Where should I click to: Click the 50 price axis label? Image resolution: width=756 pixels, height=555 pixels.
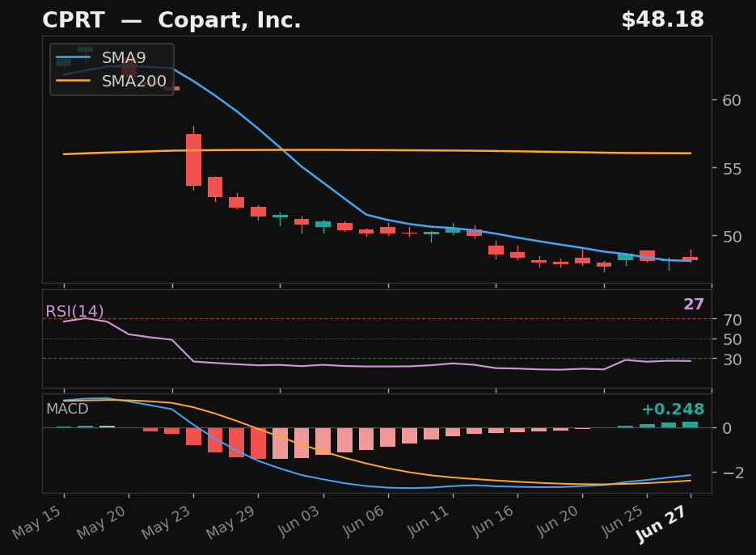click(732, 237)
